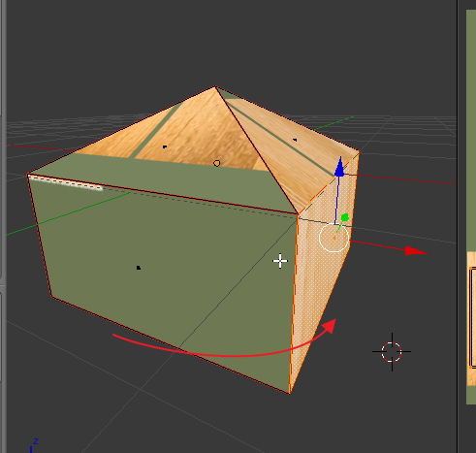476x453 pixels.
Task: Click the green Y-axis gizmo handle
Action: [x=345, y=217]
